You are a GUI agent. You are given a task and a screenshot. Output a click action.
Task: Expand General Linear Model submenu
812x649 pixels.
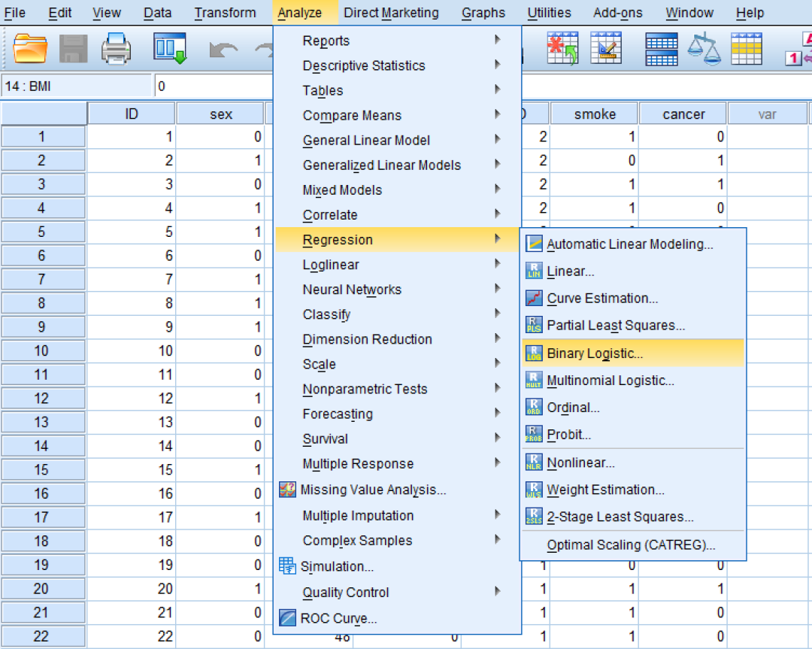pos(397,140)
